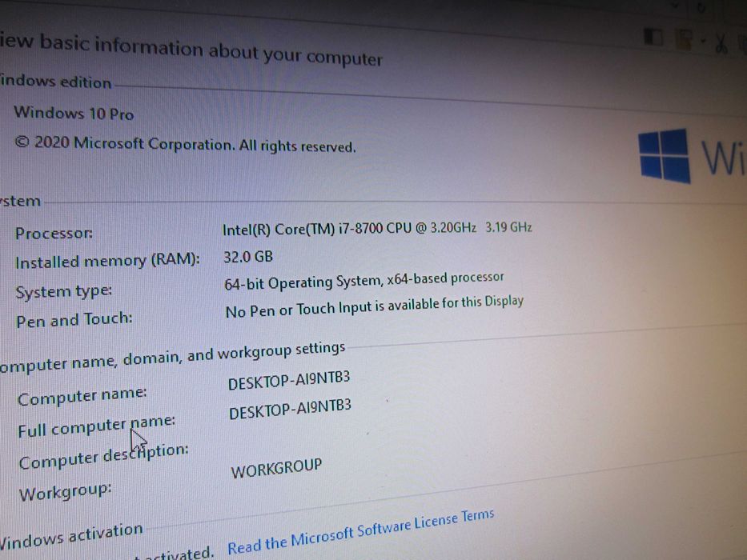Click the 'Pen and Touch:' label
747x560 pixels.
[x=74, y=320]
